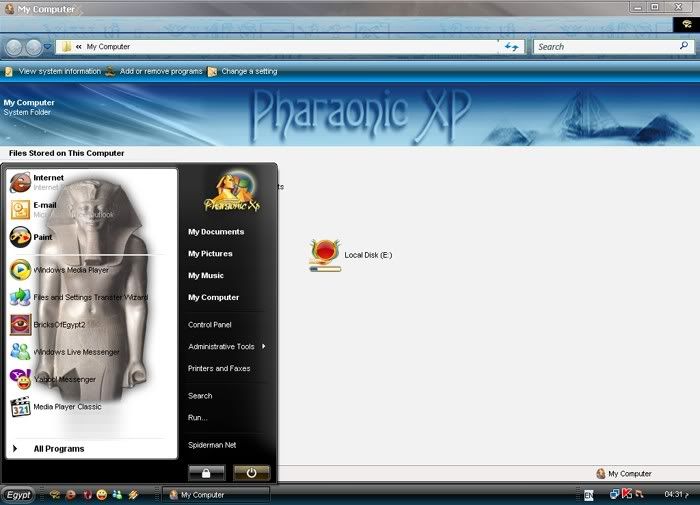Click the My Computer address bar
The image size is (700, 505).
pos(277,46)
